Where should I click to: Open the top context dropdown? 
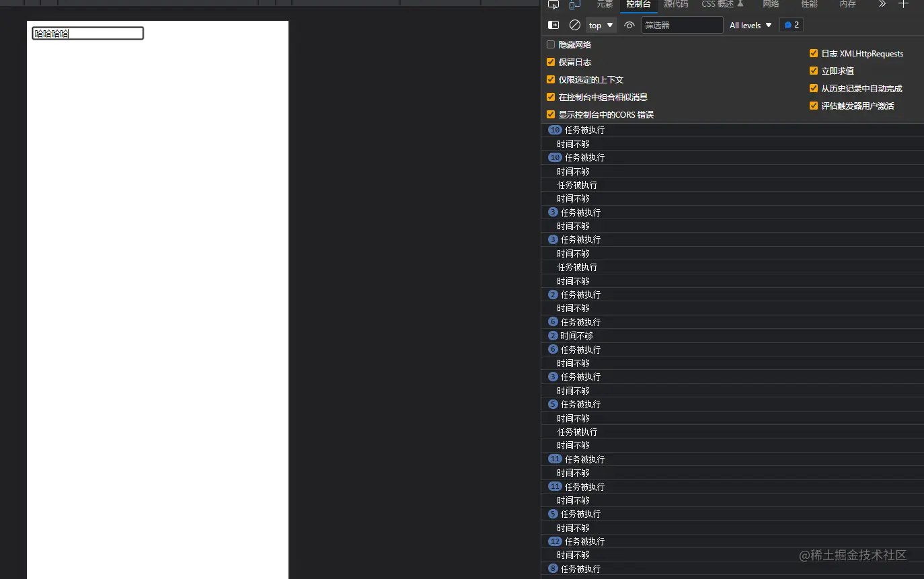click(x=601, y=25)
